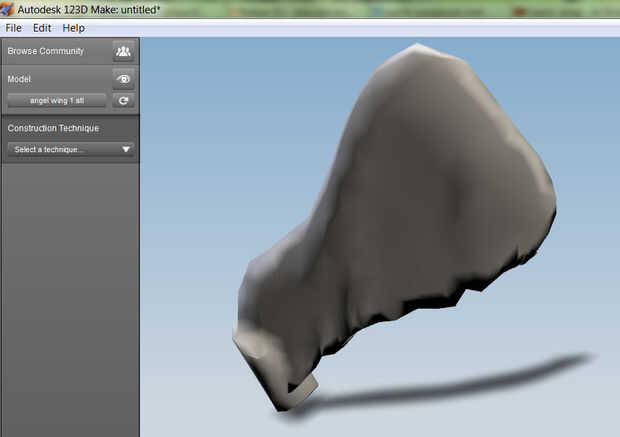This screenshot has height=437, width=620.
Task: Open the Browse Community people icon
Action: tap(123, 51)
